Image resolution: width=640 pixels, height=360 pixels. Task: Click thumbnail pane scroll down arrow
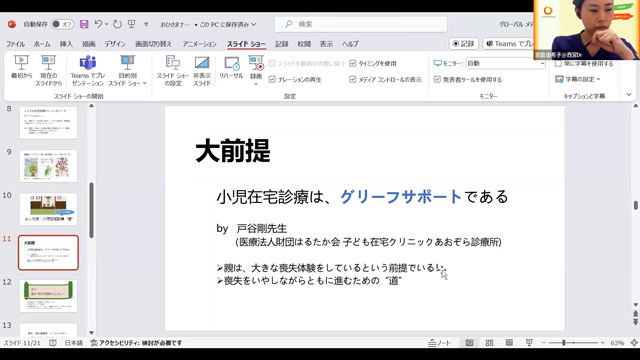(91, 333)
